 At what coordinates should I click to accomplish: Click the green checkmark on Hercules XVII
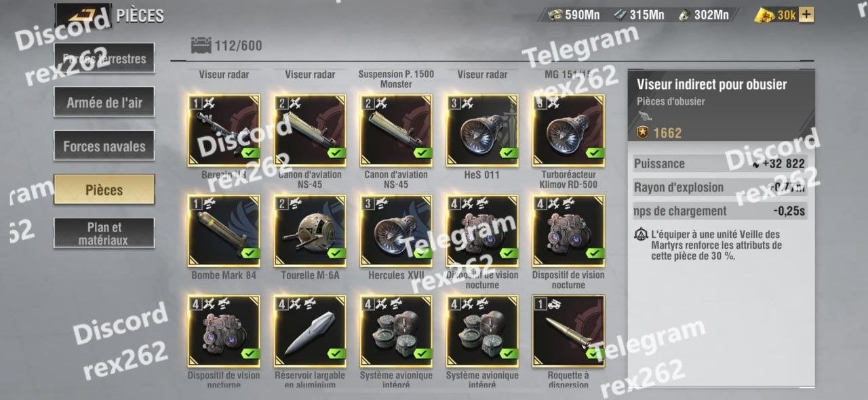point(422,254)
